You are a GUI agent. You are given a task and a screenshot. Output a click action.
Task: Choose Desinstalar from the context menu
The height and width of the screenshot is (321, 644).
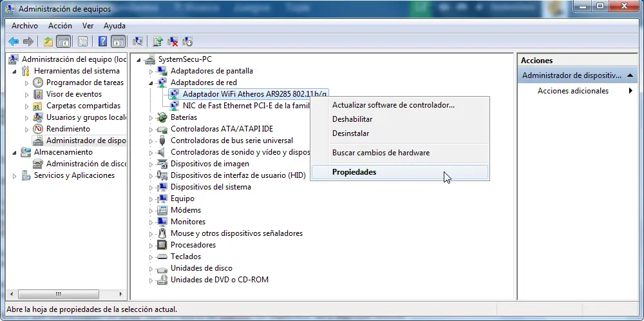point(400,133)
